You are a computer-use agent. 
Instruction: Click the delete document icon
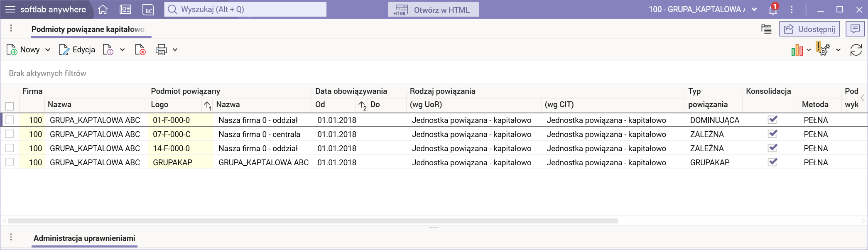140,50
